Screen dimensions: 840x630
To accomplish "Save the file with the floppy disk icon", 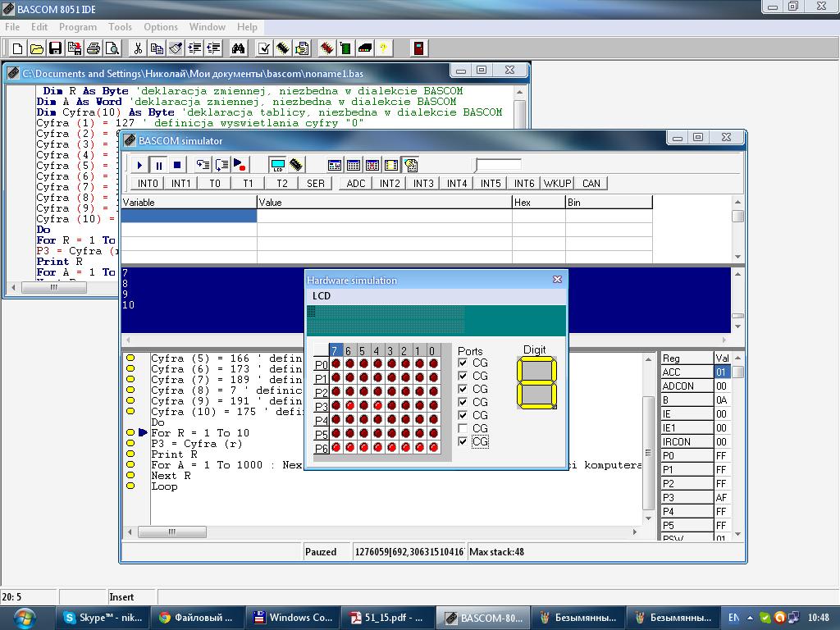I will coord(55,48).
